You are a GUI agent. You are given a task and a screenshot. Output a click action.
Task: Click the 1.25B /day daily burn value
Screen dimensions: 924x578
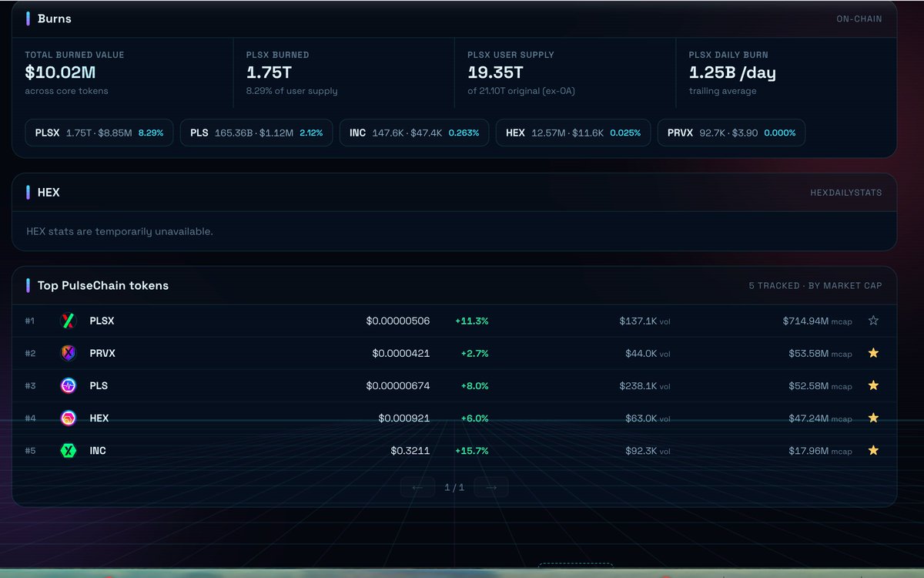[732, 73]
